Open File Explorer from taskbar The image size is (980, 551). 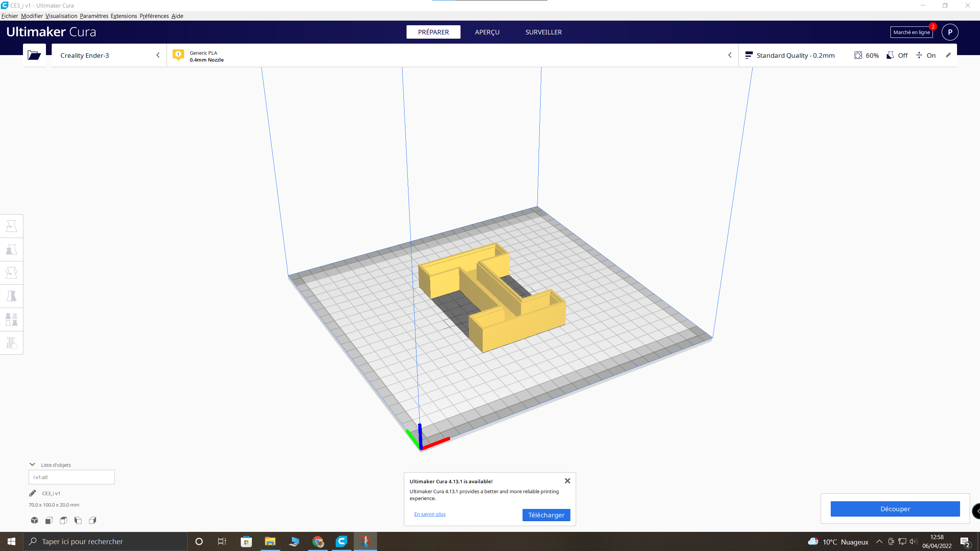tap(270, 541)
